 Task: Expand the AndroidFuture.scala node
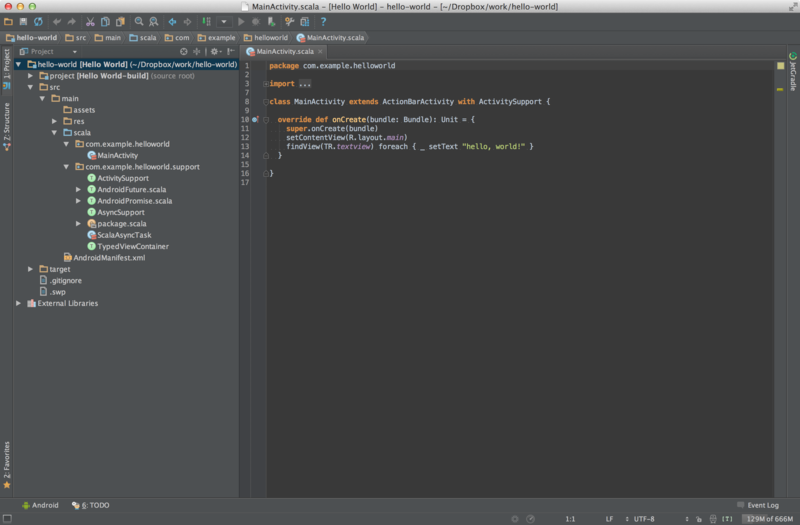78,189
